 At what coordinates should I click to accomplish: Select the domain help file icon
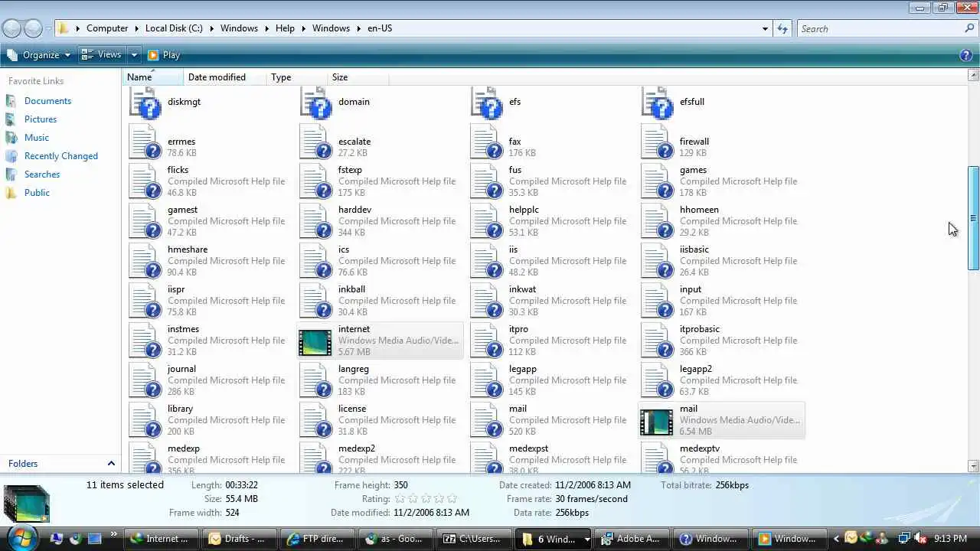316,103
